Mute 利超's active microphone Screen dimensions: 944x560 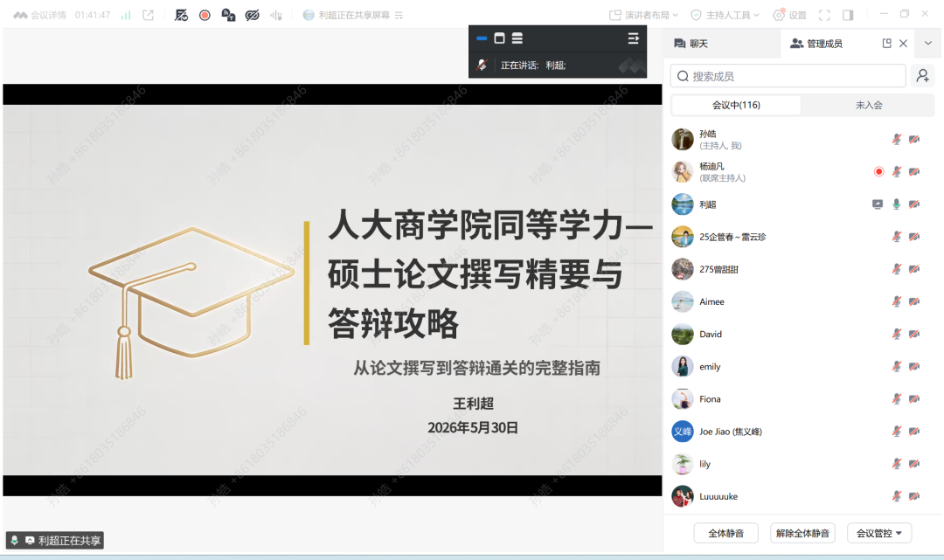click(897, 204)
